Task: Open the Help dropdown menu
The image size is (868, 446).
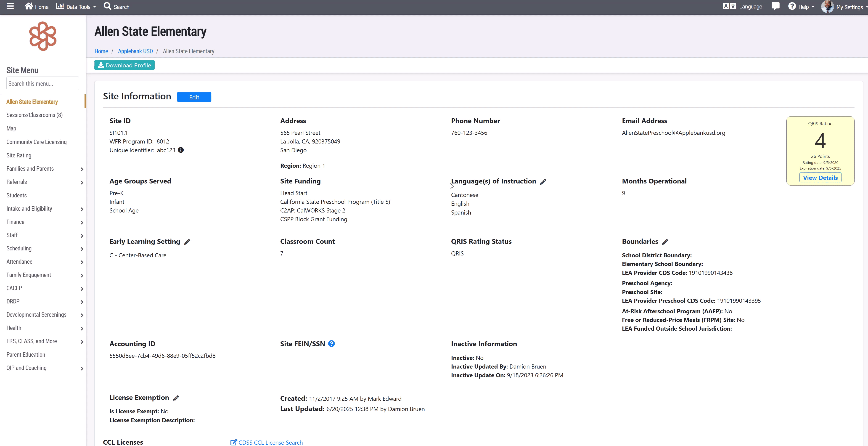Action: [x=802, y=7]
